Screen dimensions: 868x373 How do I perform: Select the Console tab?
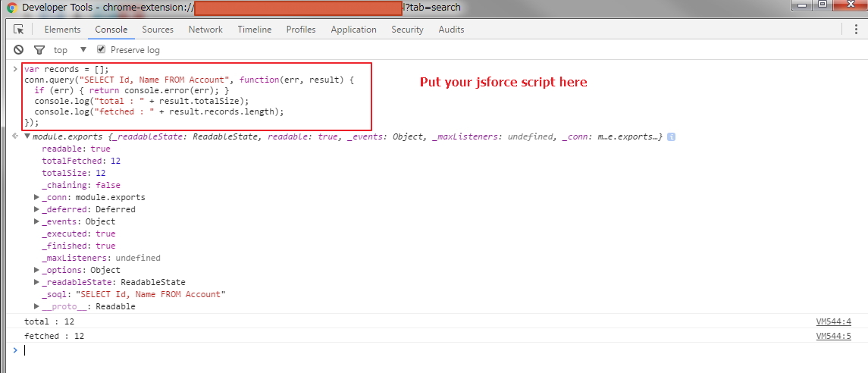[x=111, y=30]
